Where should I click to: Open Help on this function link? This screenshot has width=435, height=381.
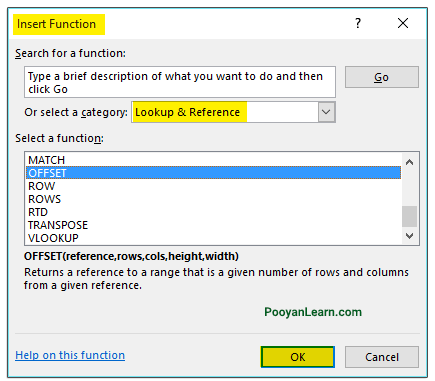(x=70, y=355)
